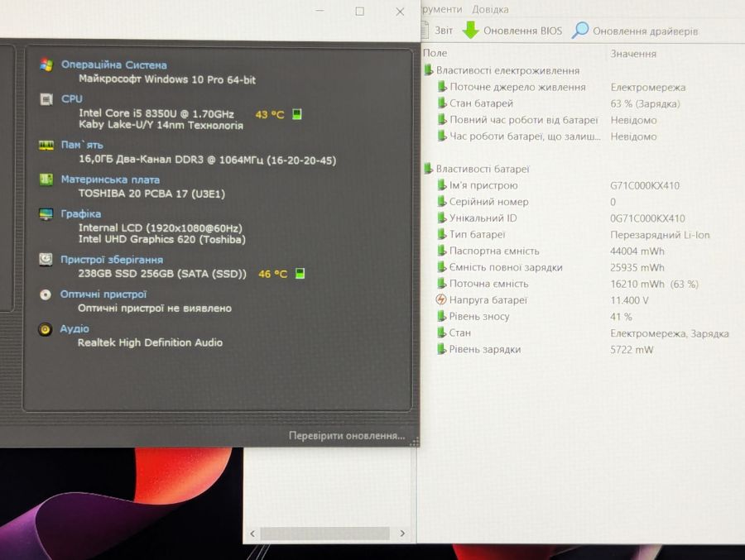Click the icon beside Серійний номер

[x=441, y=201]
